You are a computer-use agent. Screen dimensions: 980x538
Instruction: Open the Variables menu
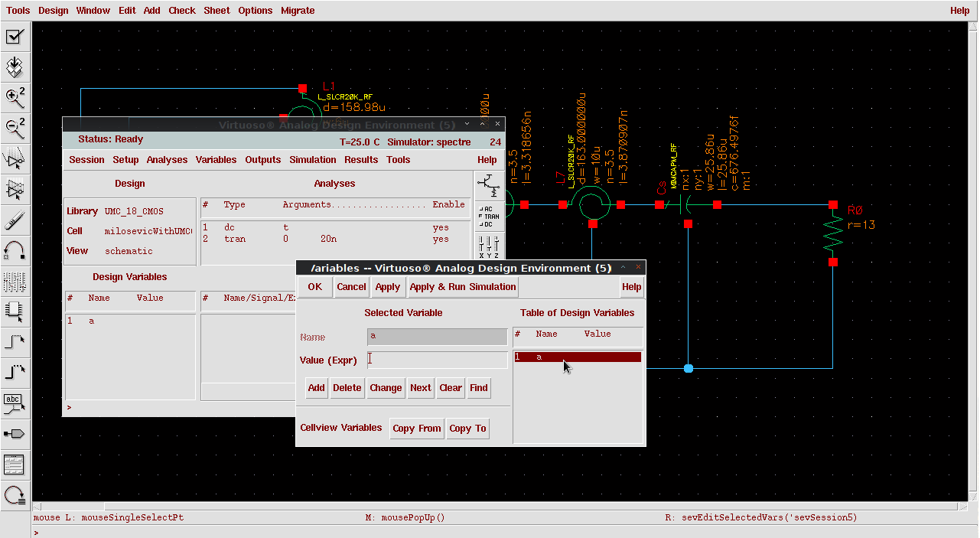[217, 160]
